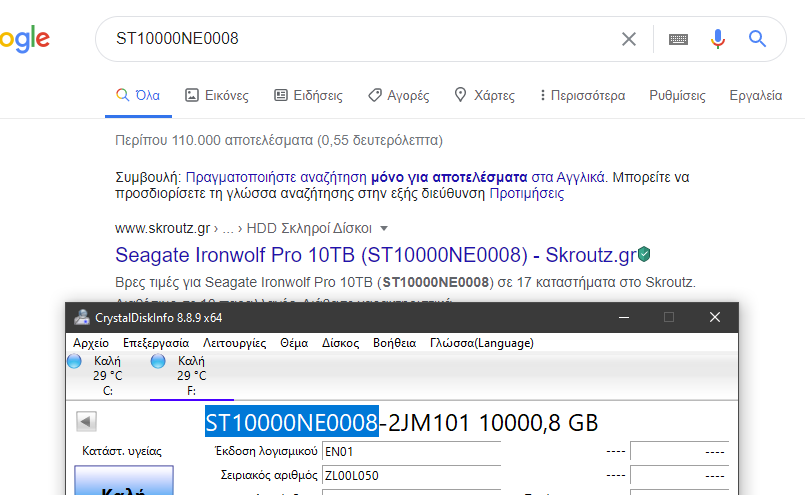This screenshot has height=495, width=805.
Task: Open the Λειτουργίες menu
Action: [235, 343]
